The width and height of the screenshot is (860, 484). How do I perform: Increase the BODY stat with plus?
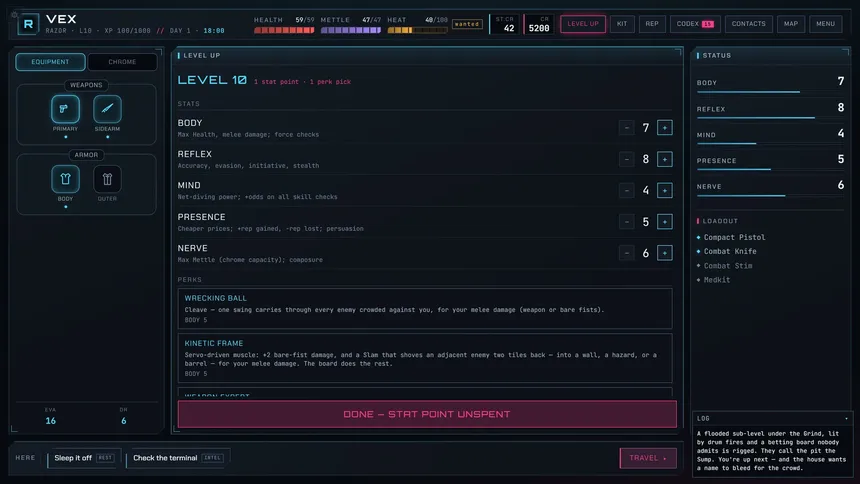point(664,128)
